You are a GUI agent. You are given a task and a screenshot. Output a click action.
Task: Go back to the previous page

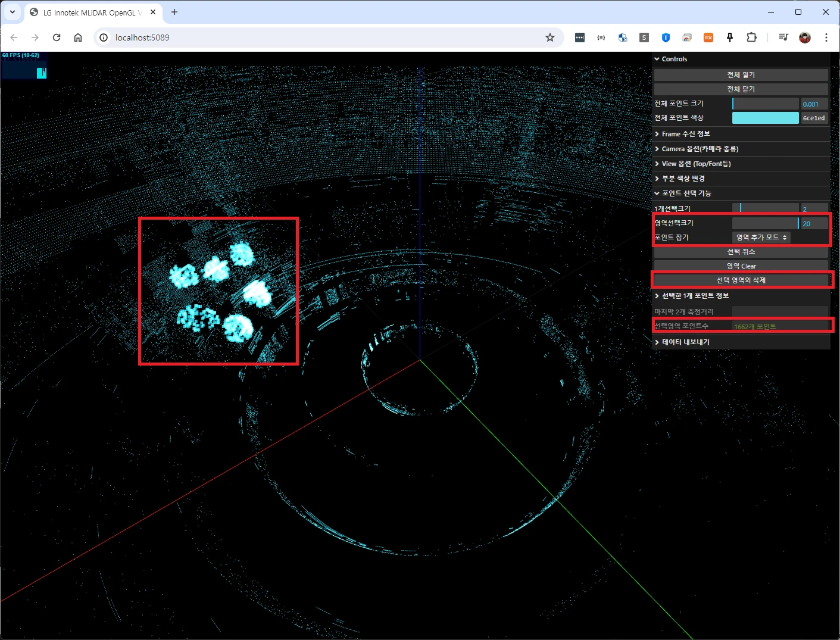pyautogui.click(x=14, y=38)
